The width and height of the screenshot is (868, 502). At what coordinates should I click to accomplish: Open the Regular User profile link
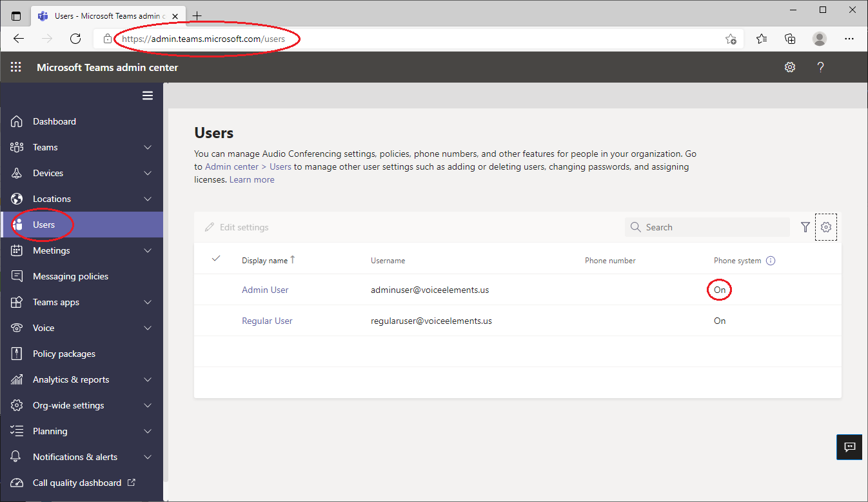(x=267, y=321)
